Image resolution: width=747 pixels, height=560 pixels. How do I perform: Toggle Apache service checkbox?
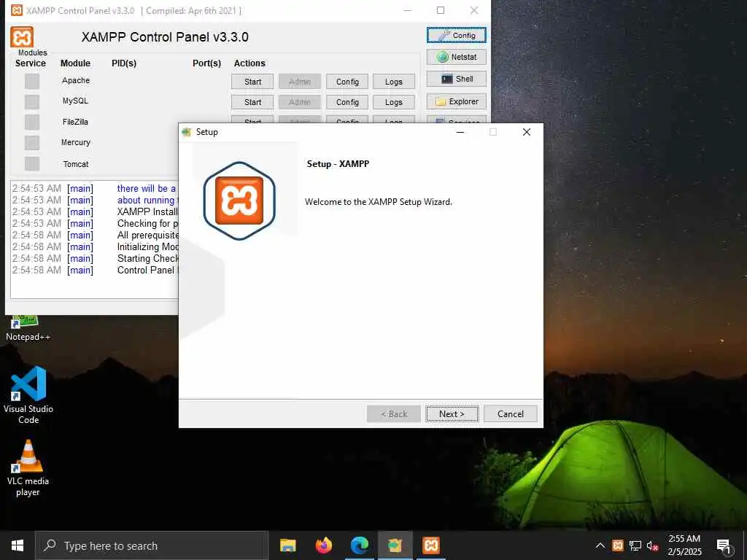(x=32, y=81)
